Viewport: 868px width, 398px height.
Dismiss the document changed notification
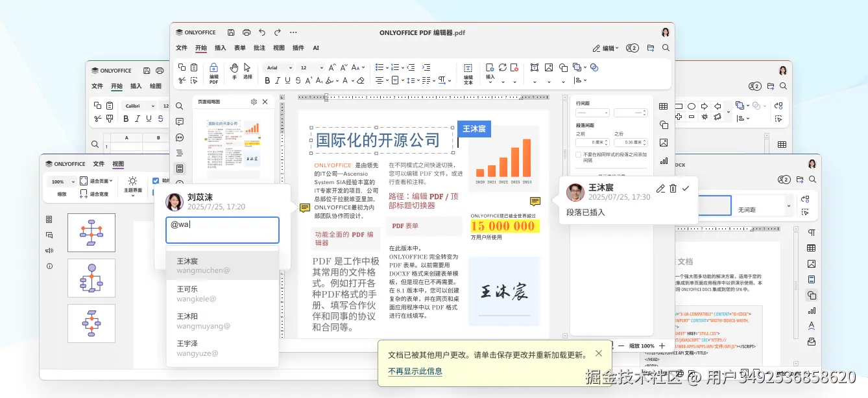pos(598,353)
